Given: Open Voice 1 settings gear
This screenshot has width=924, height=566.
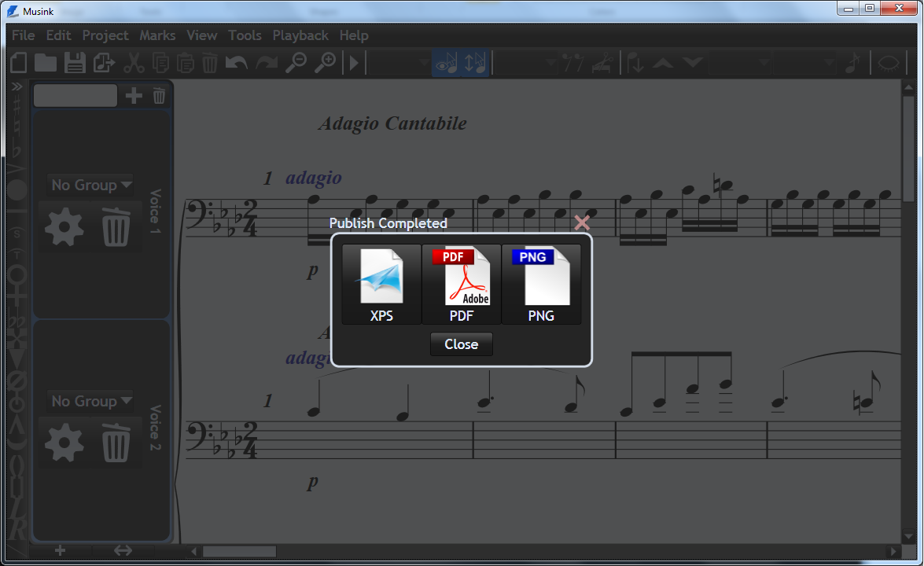Looking at the screenshot, I should tap(64, 226).
